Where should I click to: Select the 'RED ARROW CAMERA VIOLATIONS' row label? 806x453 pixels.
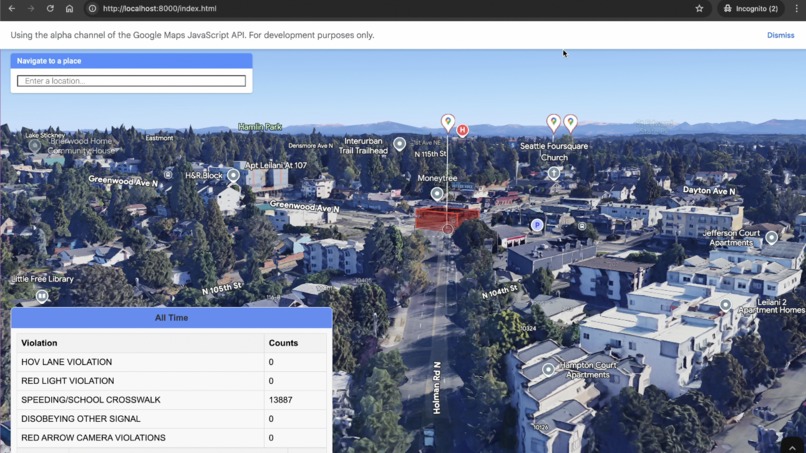[93, 438]
